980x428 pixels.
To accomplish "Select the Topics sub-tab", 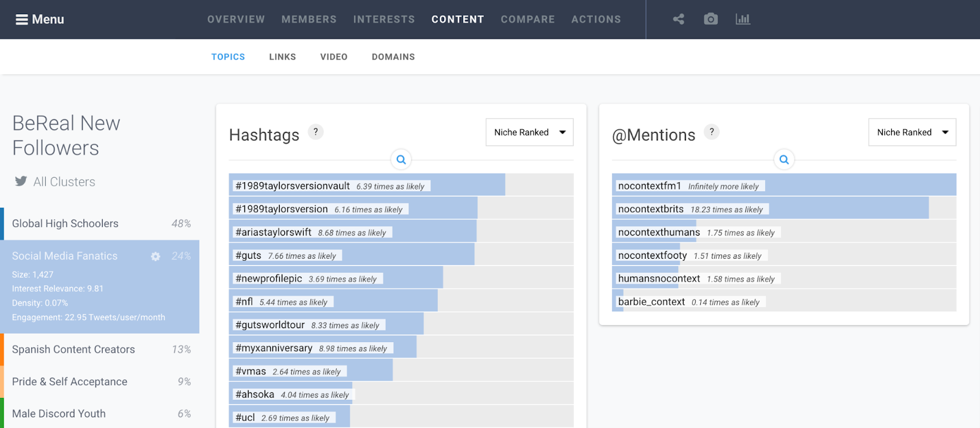I will pos(228,57).
